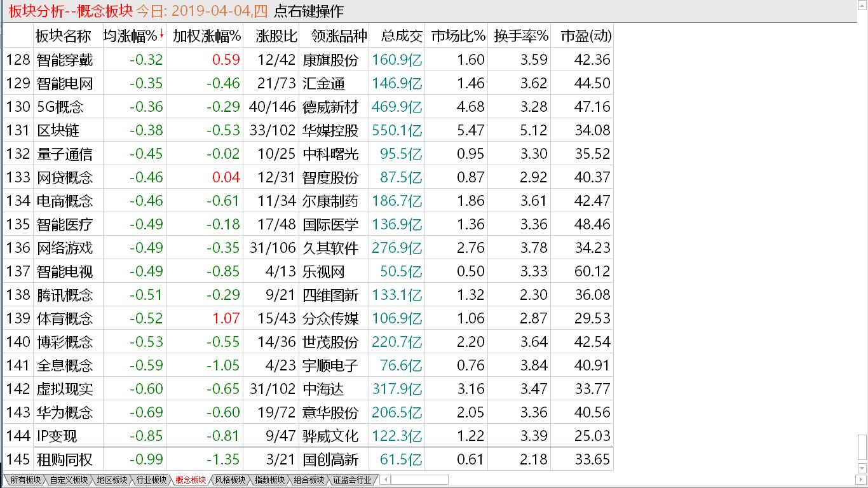Click leading stock 国创高新
Screen dimensions: 868x488
(330, 459)
